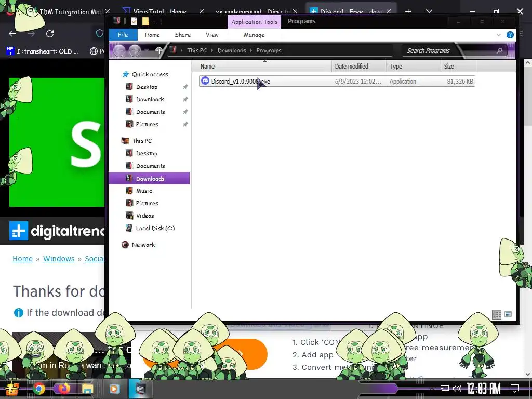This screenshot has height=399, width=532.
Task: Open media player icon in taskbar
Action: 114,389
